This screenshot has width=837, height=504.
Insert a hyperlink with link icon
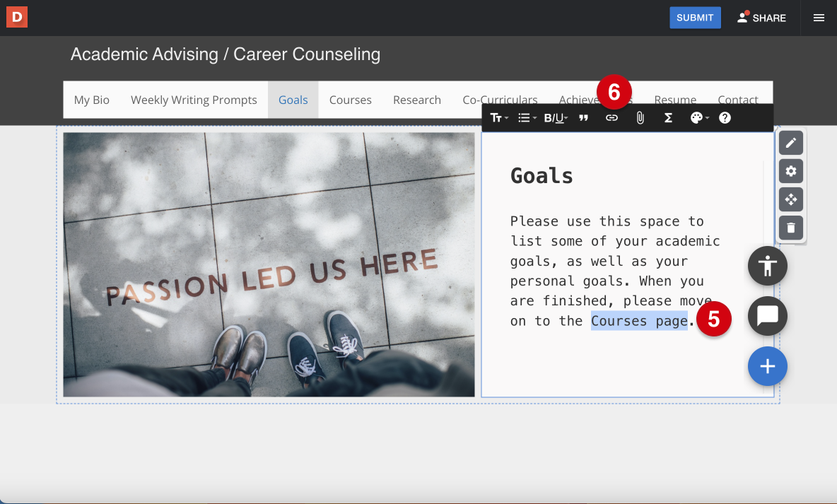[611, 118]
